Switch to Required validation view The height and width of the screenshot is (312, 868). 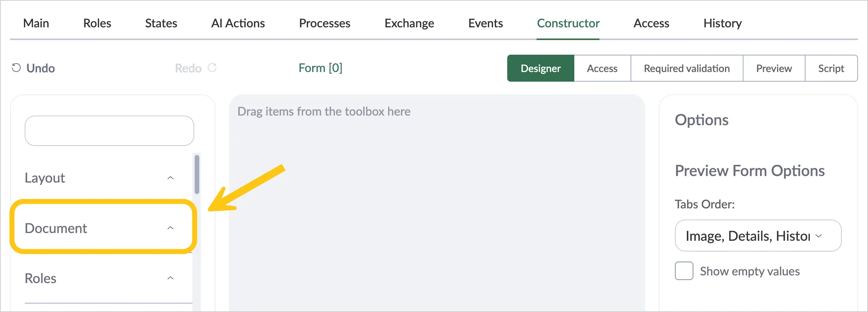[687, 68]
